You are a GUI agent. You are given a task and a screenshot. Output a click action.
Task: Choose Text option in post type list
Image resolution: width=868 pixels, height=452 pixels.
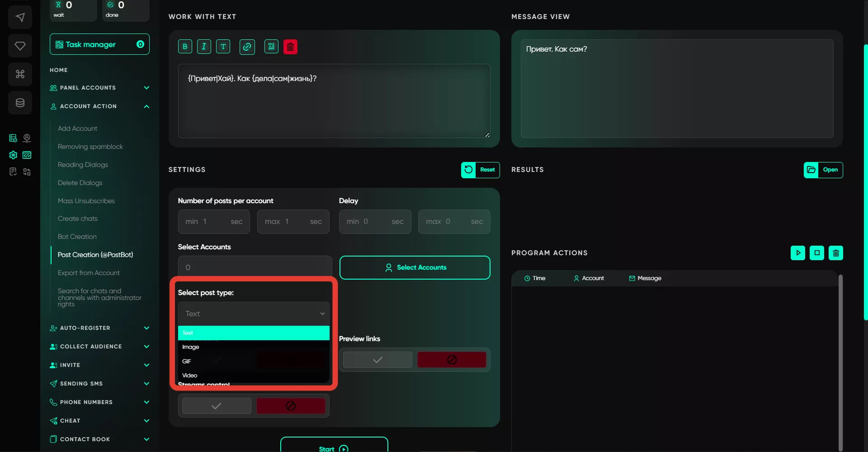[254, 333]
